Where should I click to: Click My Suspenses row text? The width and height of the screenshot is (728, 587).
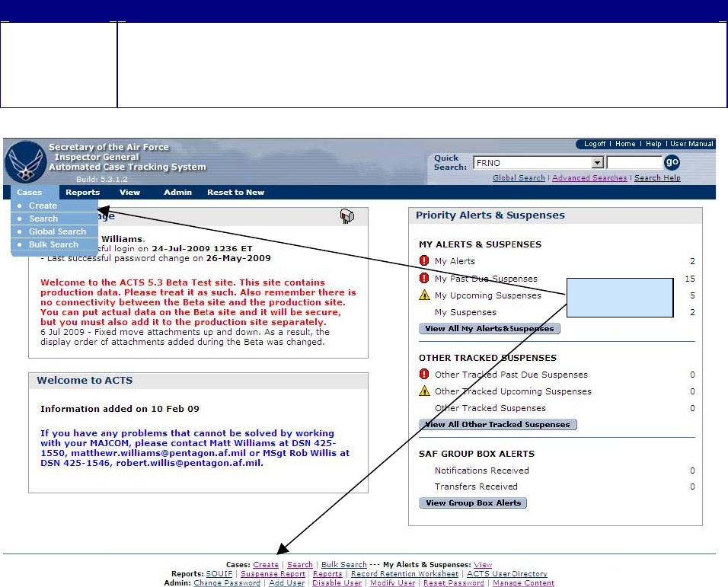(465, 312)
